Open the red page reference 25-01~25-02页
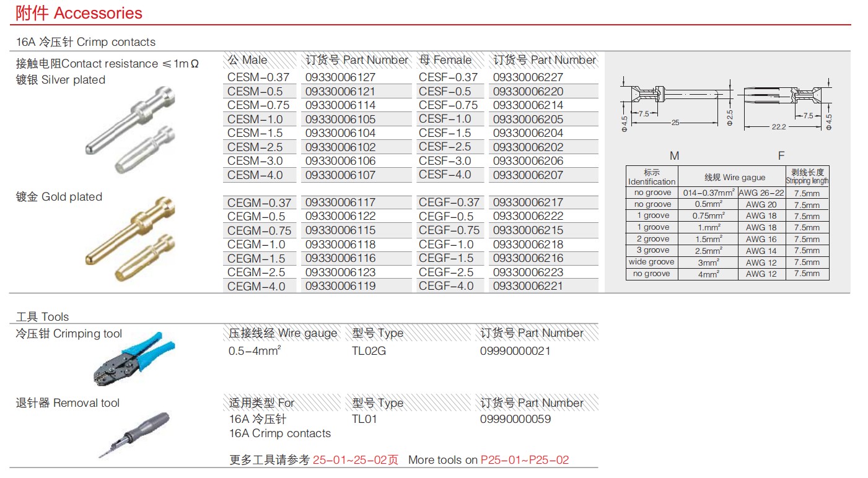 coord(356,460)
